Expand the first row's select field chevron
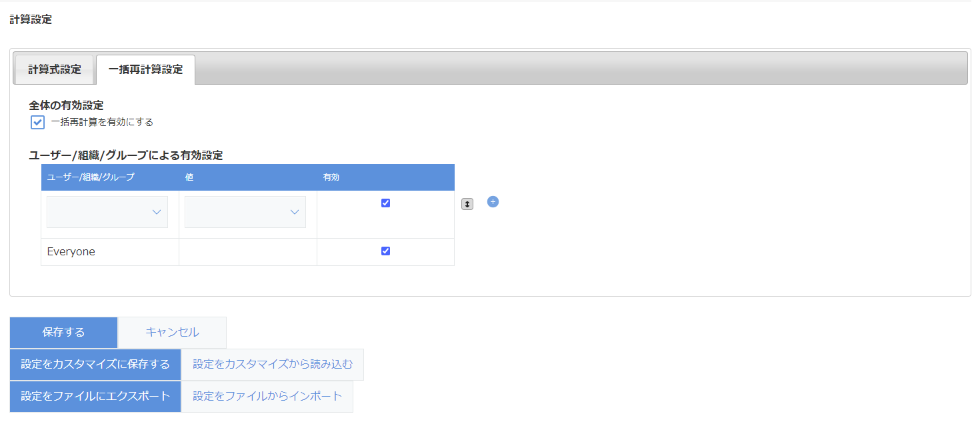Image resolution: width=980 pixels, height=434 pixels. click(x=156, y=211)
